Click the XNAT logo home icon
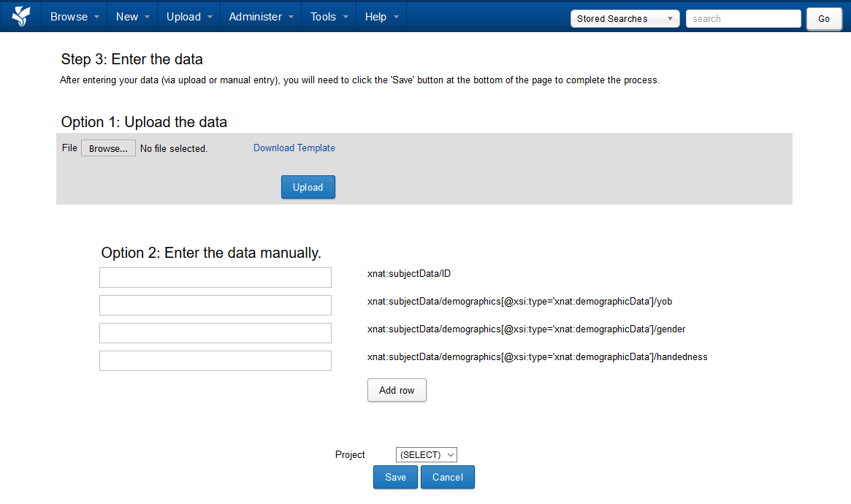 (21, 16)
